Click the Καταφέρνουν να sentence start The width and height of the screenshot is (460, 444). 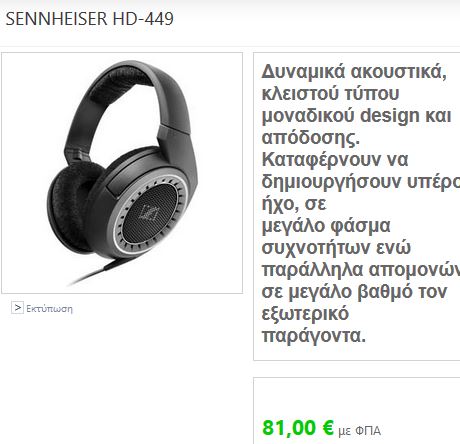[x=335, y=160]
